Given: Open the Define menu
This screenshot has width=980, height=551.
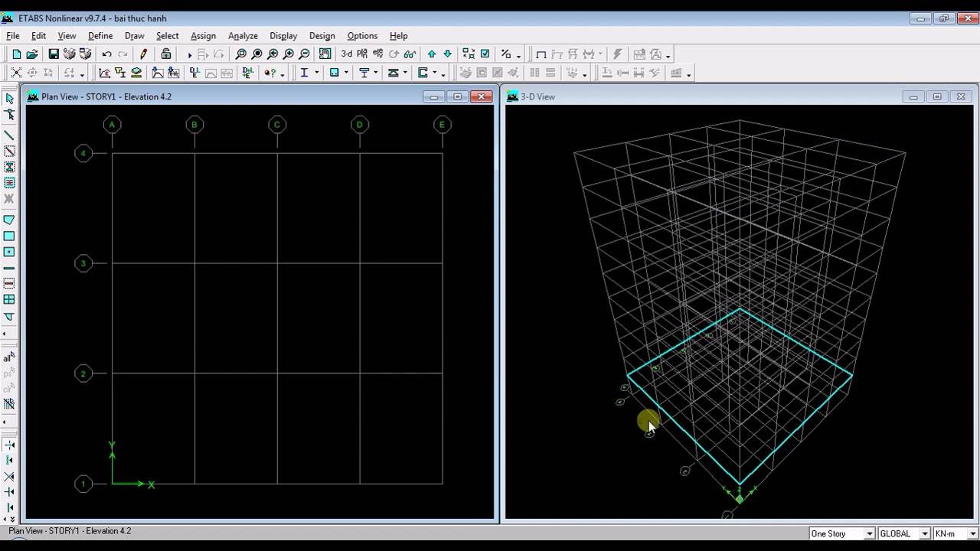Looking at the screenshot, I should coord(100,36).
